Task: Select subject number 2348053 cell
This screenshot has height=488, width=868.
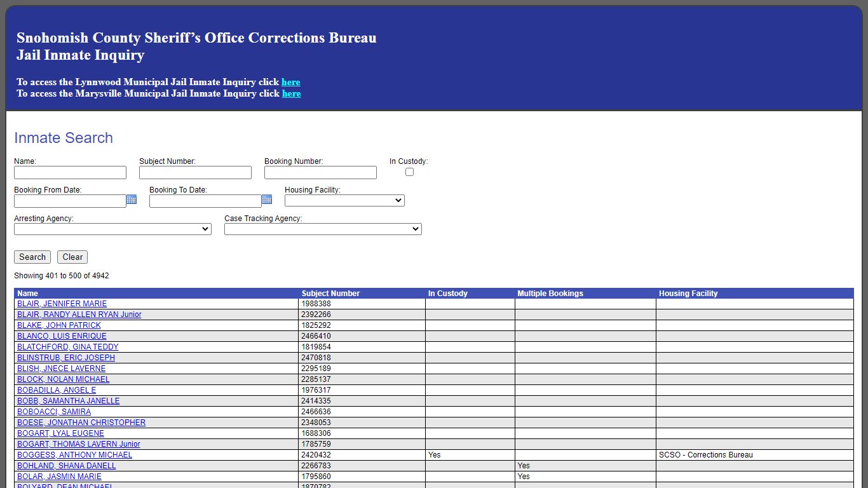Action: click(x=362, y=423)
